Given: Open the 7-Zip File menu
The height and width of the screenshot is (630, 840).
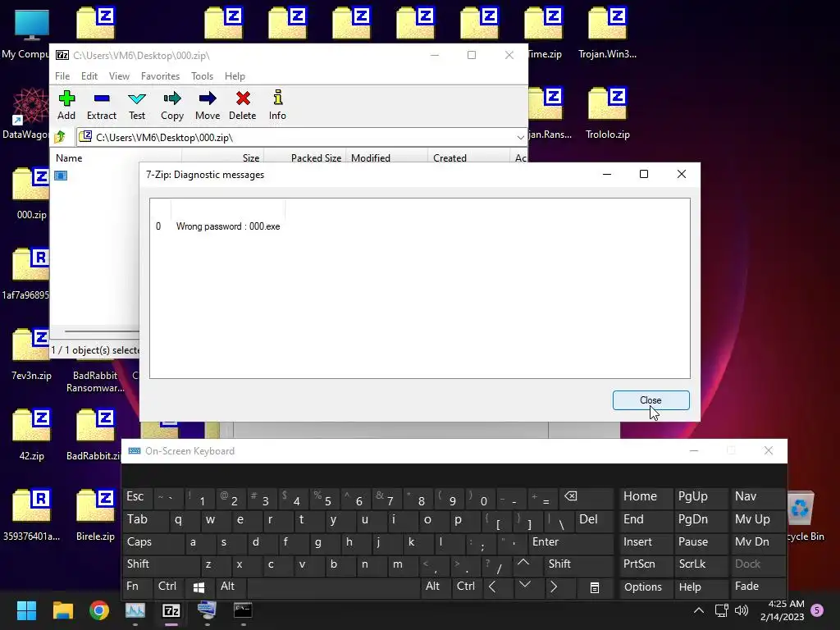Looking at the screenshot, I should click(x=62, y=76).
